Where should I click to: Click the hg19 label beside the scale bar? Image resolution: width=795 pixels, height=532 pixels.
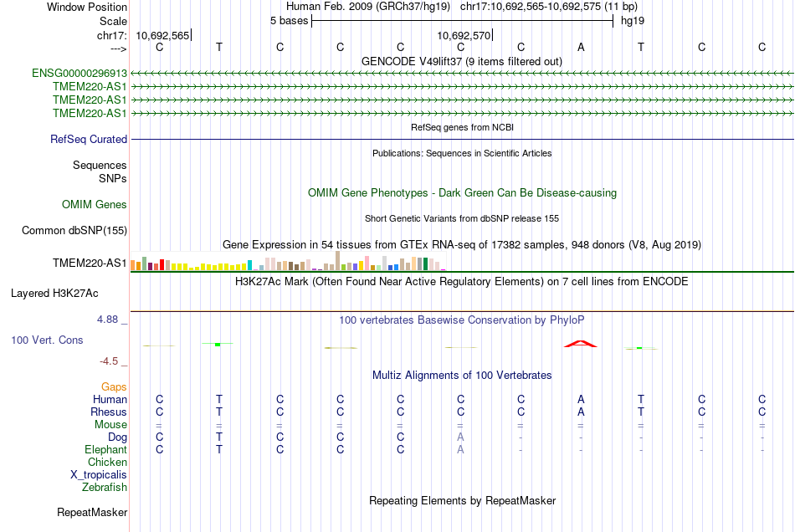pos(633,21)
